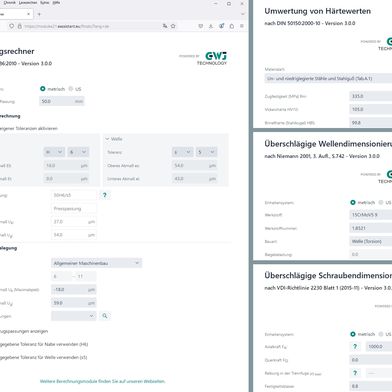The height and width of the screenshot is (392, 392).
Task: Click the Firefox account icon in toolbar
Action: 221,26
